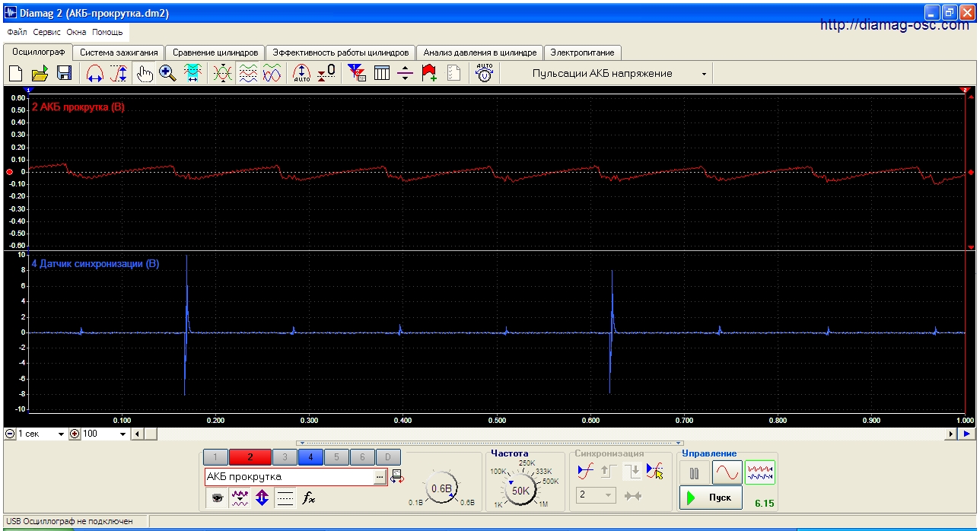Click the sensor reload icon beside channel name

click(x=397, y=478)
